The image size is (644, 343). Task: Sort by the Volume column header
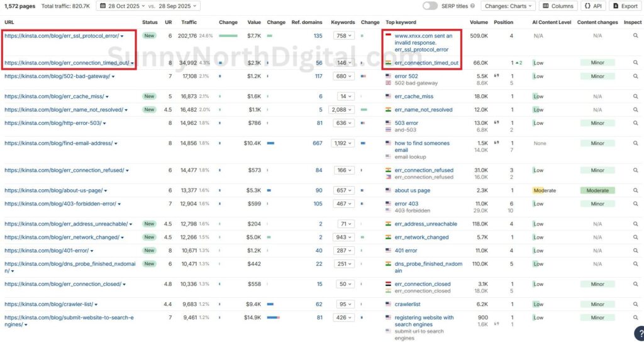pyautogui.click(x=479, y=22)
